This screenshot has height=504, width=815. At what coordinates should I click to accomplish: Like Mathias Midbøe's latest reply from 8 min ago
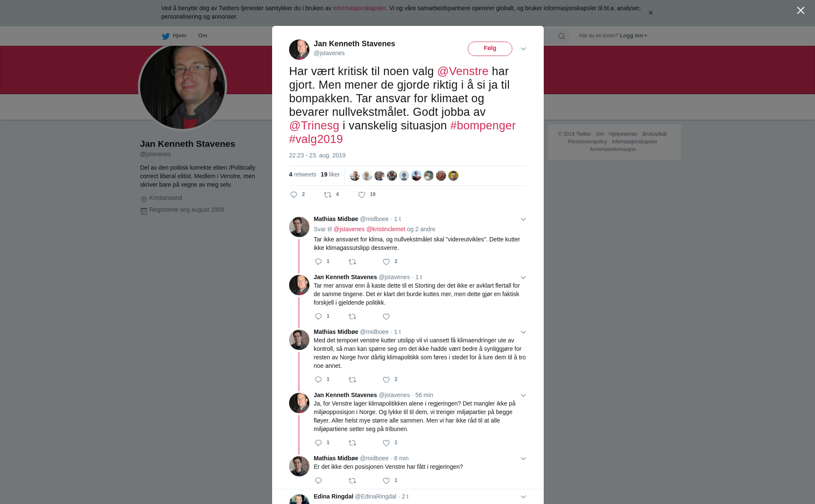click(386, 481)
